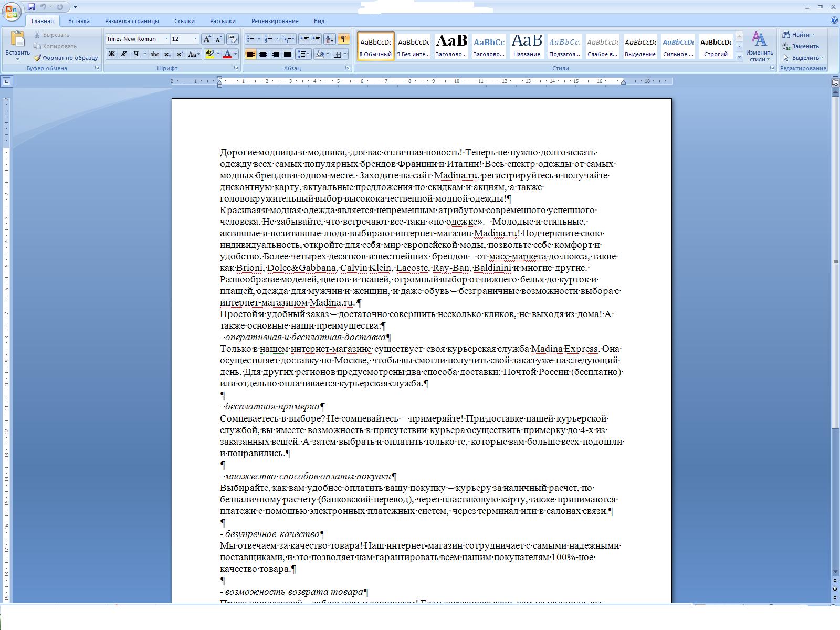Apply yellow text highlight color

[x=209, y=54]
